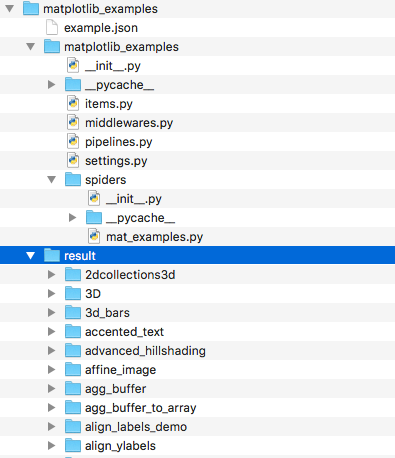Click the items.py Python file icon
This screenshot has width=395, height=458.
pyautogui.click(x=73, y=104)
